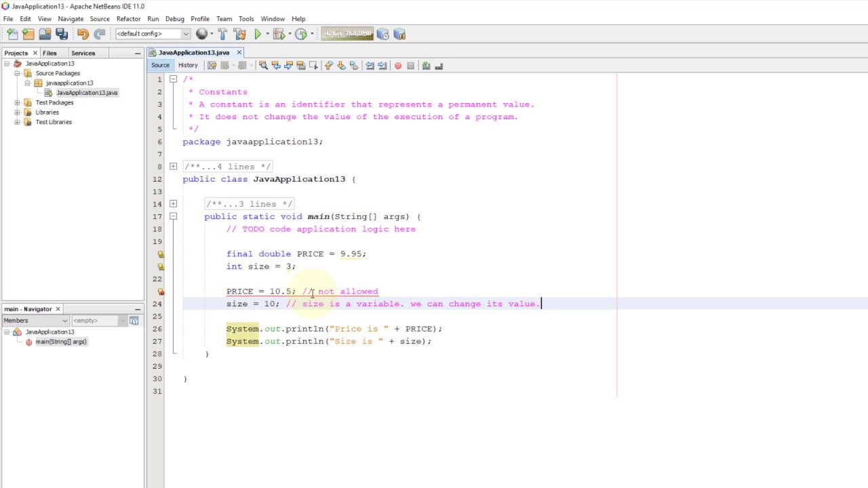Click the Undo arrow icon
The height and width of the screenshot is (488, 868).
click(x=83, y=34)
